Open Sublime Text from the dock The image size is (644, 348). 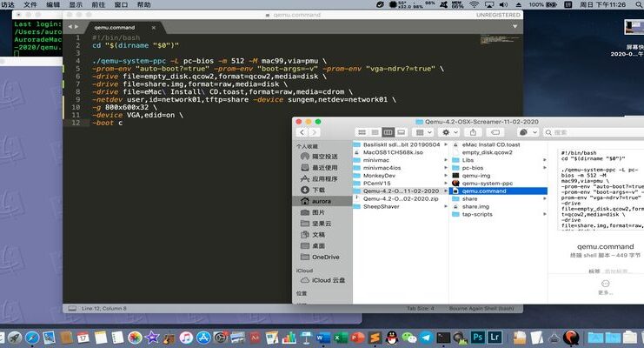(375, 338)
